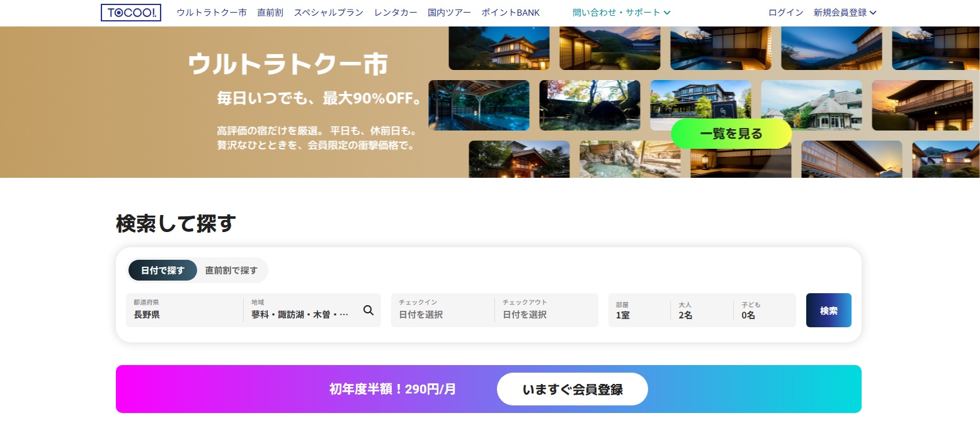Open the 都道府県 prefecture selector

point(185,310)
